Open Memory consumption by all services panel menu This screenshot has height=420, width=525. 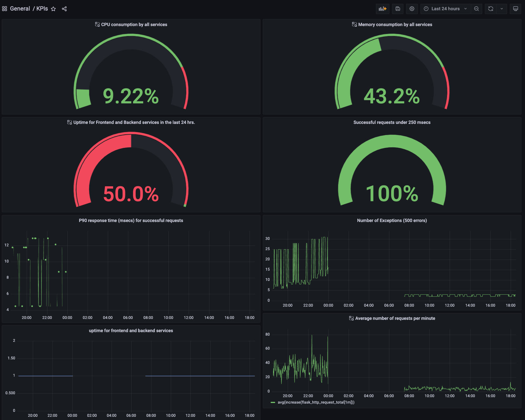point(395,25)
